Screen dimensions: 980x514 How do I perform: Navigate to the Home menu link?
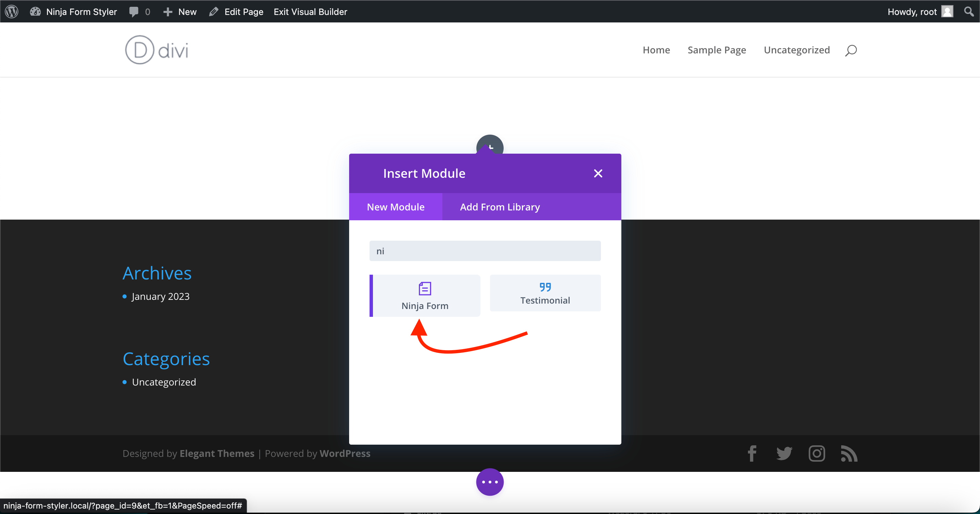[656, 50]
